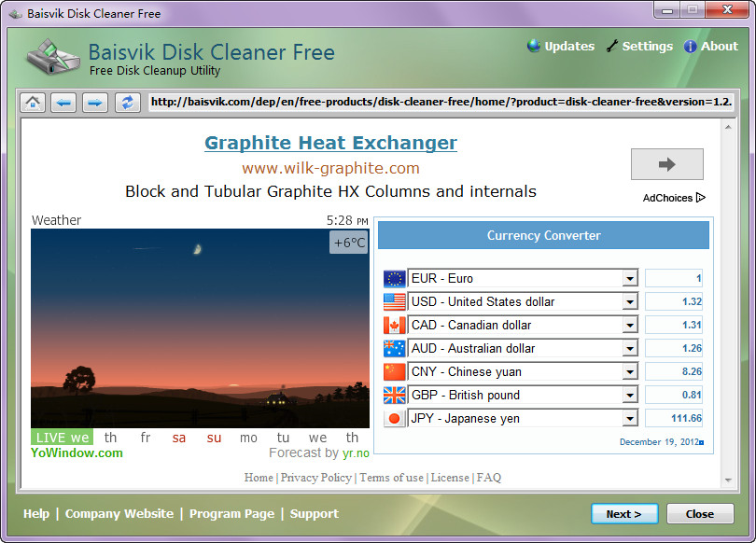This screenshot has height=543, width=756.
Task: Select the 'mo' forecast day
Action: click(248, 438)
